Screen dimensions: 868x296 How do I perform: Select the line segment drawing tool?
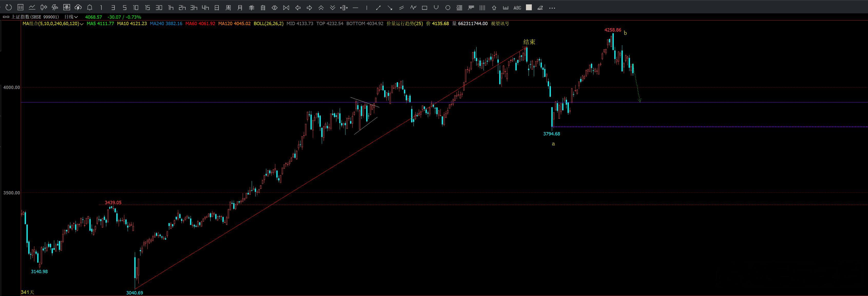(x=379, y=7)
